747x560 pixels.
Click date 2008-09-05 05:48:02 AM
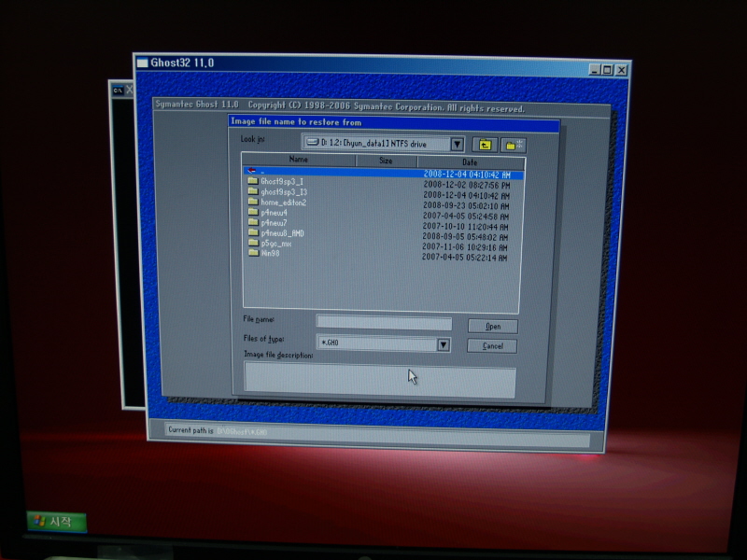(x=465, y=237)
